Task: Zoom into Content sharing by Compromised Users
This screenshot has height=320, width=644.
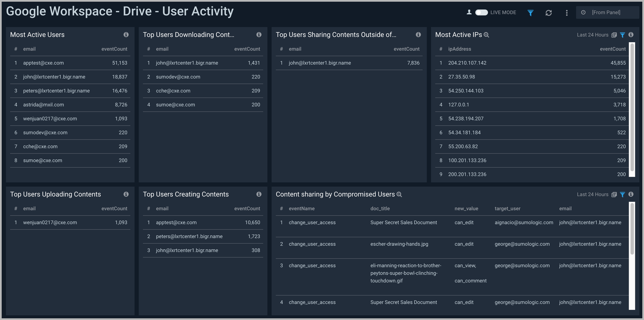Action: point(399,194)
